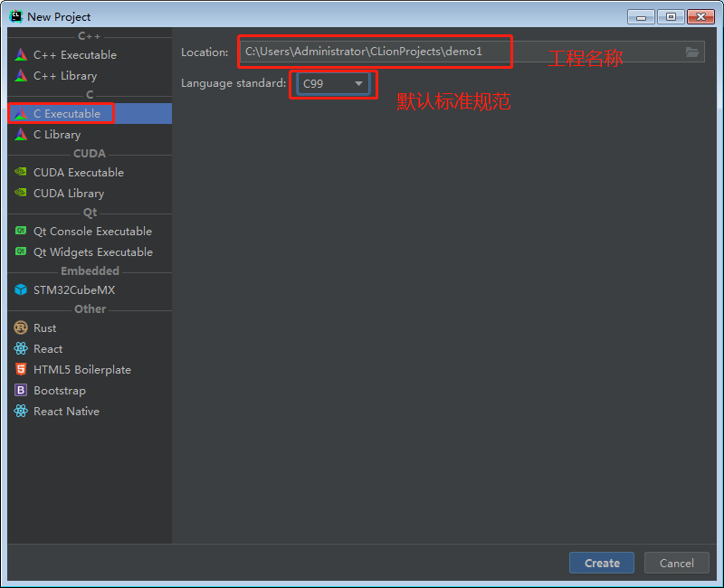This screenshot has width=724, height=588.
Task: Pick Qt Widgets Executable template
Action: [92, 252]
